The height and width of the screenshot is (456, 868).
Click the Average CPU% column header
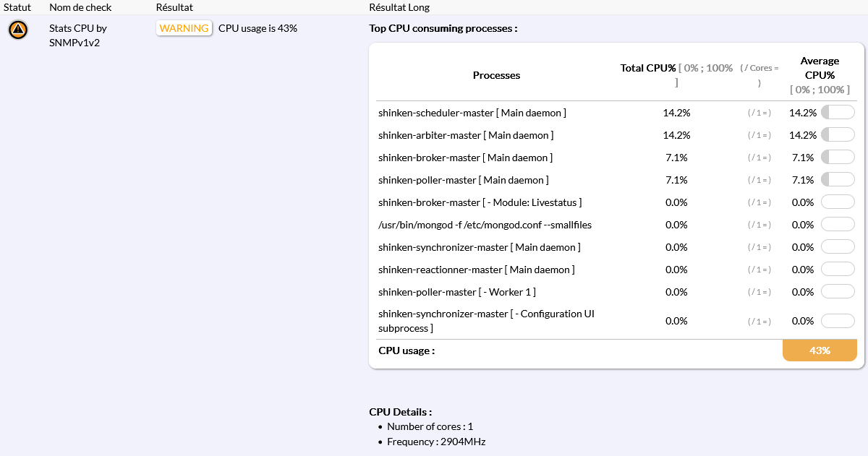point(820,68)
